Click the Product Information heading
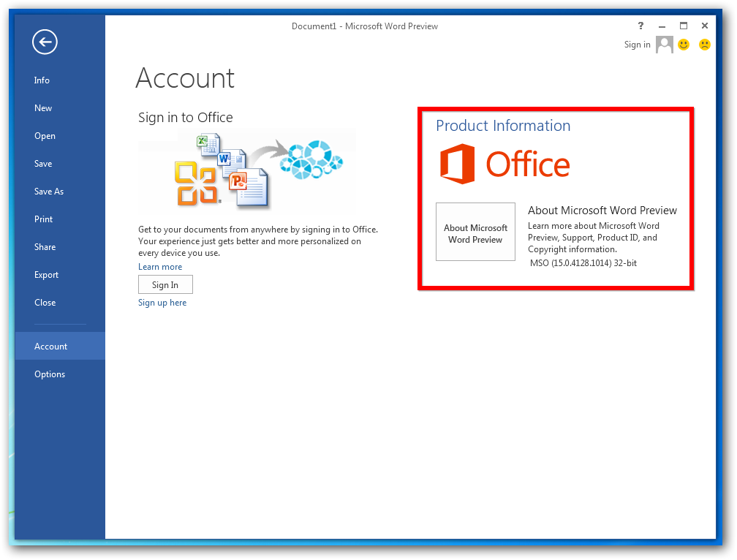This screenshot has height=560, width=737. tap(503, 126)
